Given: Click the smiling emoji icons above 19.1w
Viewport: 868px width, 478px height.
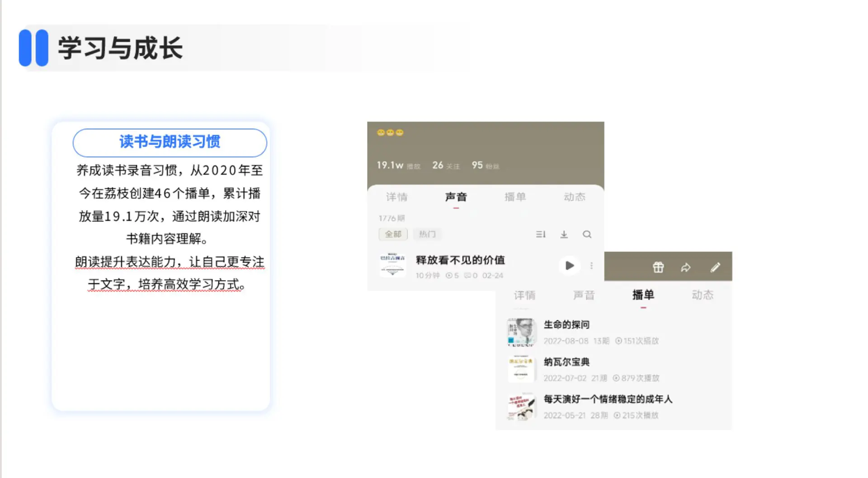Looking at the screenshot, I should (x=389, y=132).
